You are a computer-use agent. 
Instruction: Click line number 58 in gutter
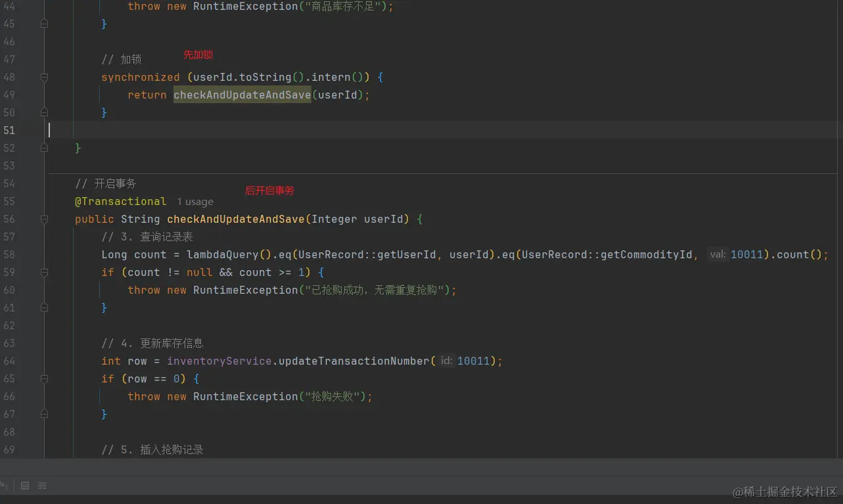9,254
